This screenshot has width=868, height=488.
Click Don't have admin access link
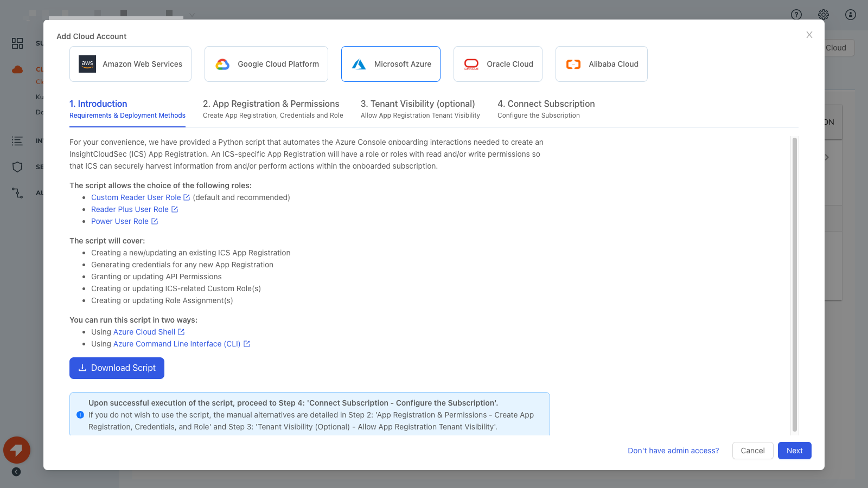coord(673,451)
